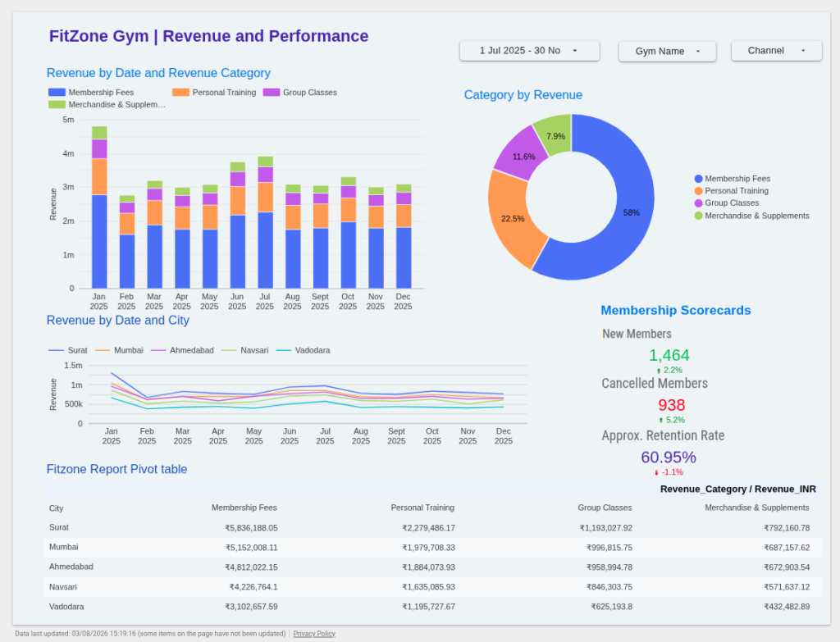Viewport: 840px width, 642px height.
Task: Open the date range dropdown
Action: 529,51
